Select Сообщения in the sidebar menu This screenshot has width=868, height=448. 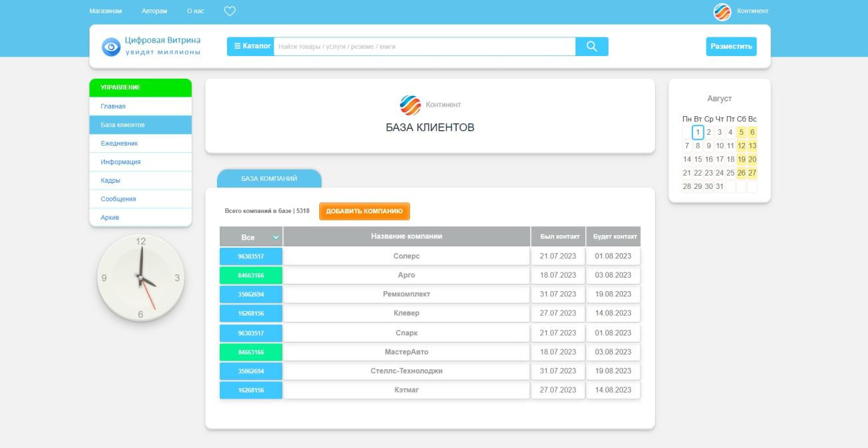pyautogui.click(x=118, y=199)
